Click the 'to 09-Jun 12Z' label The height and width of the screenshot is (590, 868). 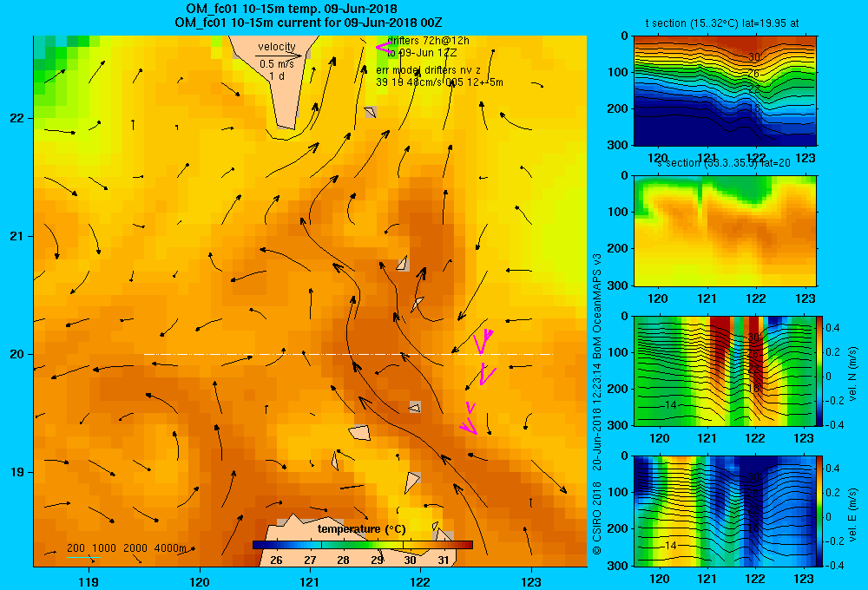(422, 53)
